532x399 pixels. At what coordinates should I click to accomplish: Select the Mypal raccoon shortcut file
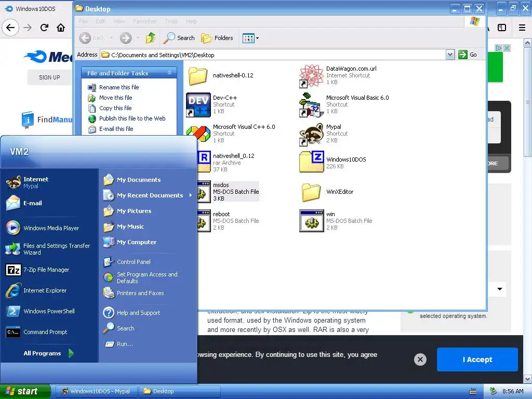(x=312, y=134)
